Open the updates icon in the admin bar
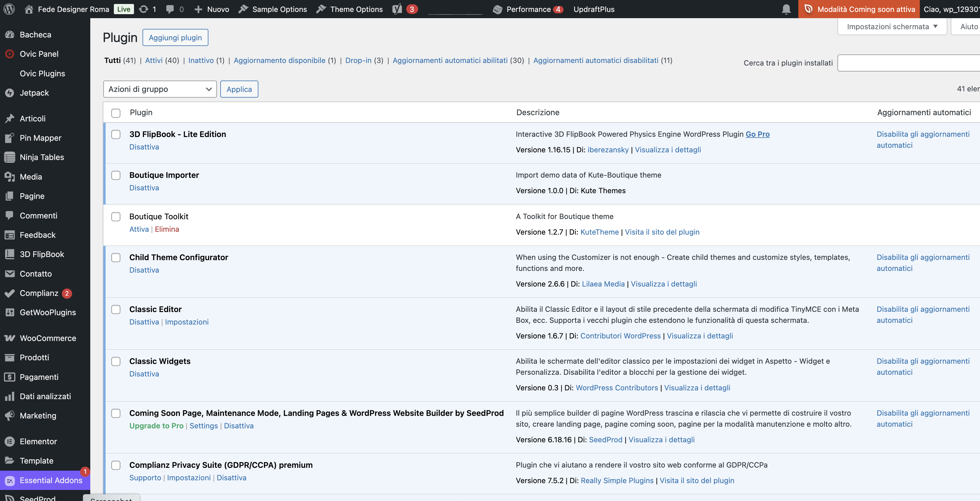 (x=143, y=9)
